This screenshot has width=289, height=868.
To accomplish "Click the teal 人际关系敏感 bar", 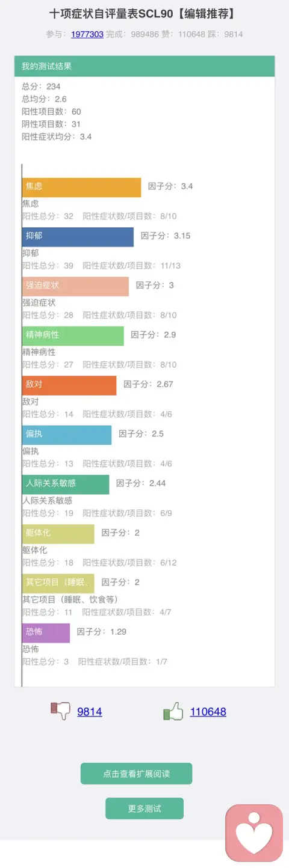I will (x=66, y=484).
